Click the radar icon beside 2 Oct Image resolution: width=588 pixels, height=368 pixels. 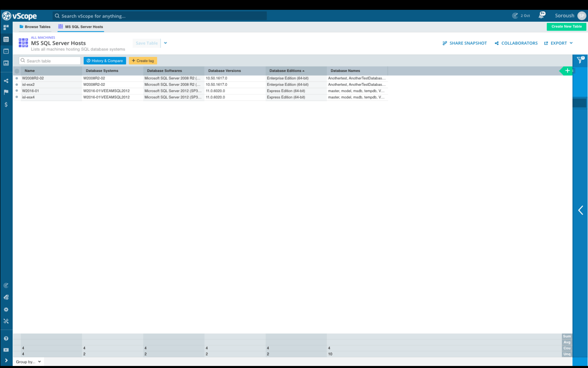[x=515, y=16]
